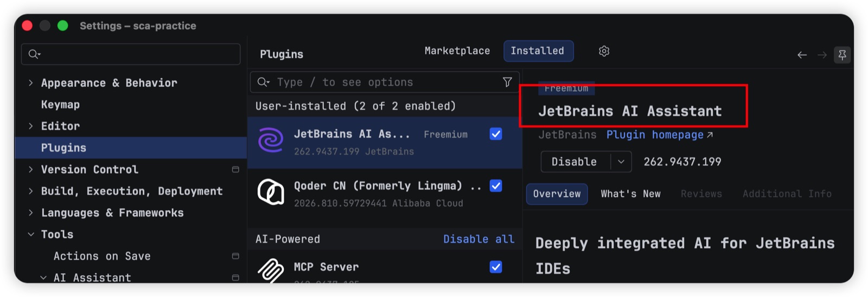Click the project-level icon beside AI Assistant

click(x=235, y=277)
